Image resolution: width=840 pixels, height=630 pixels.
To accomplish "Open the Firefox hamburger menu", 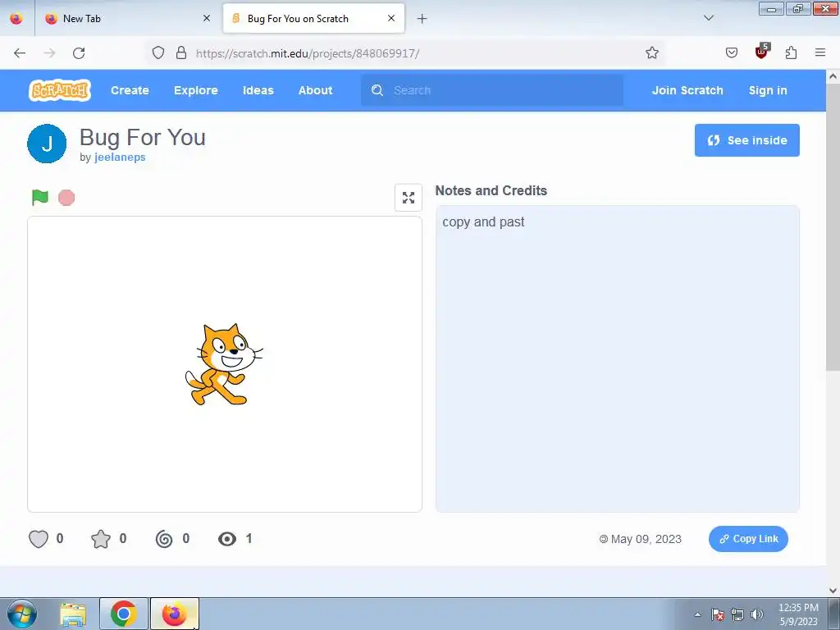I will tap(820, 52).
